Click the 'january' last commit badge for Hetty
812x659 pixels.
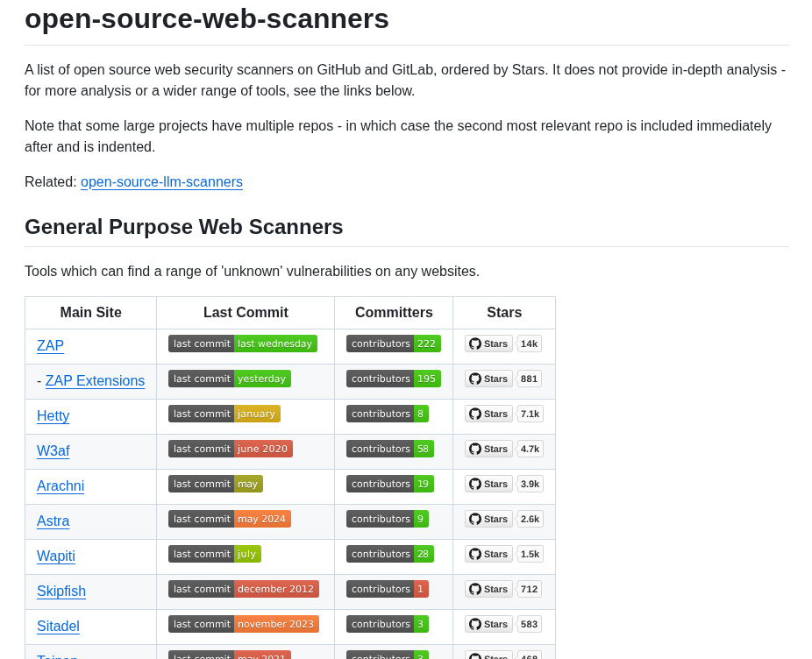[224, 415]
